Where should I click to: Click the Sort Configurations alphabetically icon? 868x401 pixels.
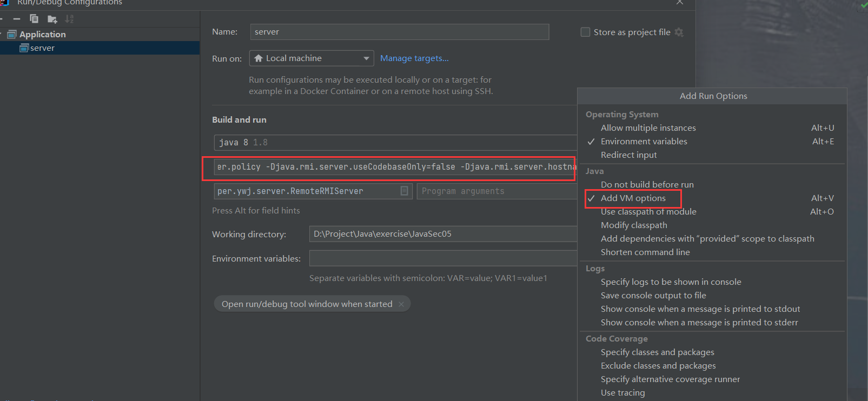click(x=69, y=19)
